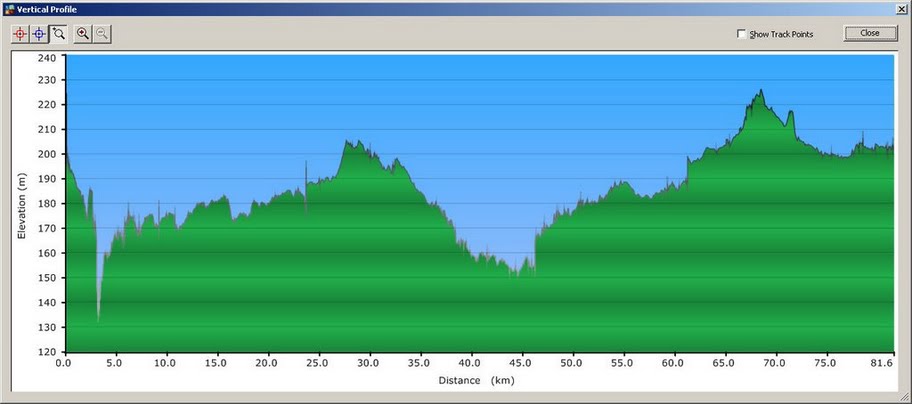Select the valley bottom near 45 km

[x=516, y=272]
